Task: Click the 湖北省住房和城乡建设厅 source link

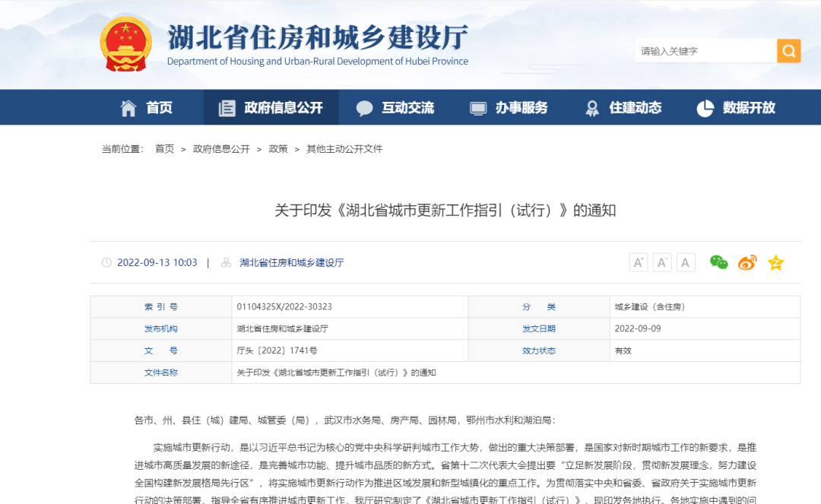Action: [292, 262]
